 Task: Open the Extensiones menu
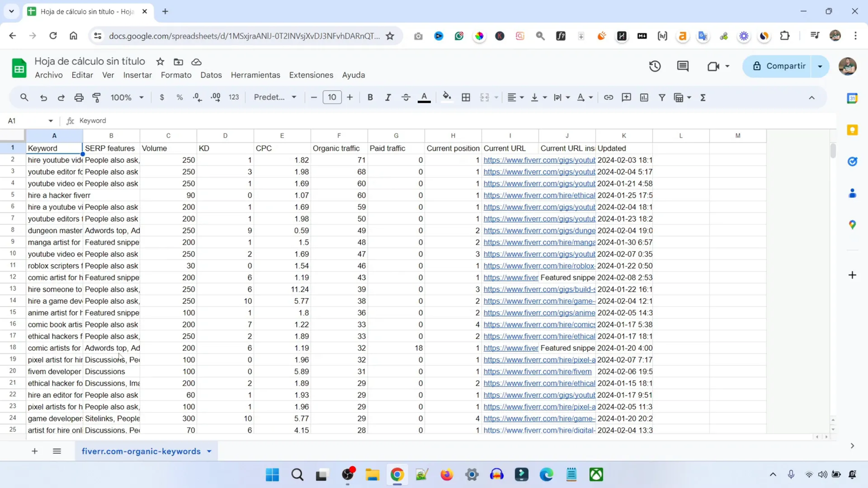click(x=311, y=75)
